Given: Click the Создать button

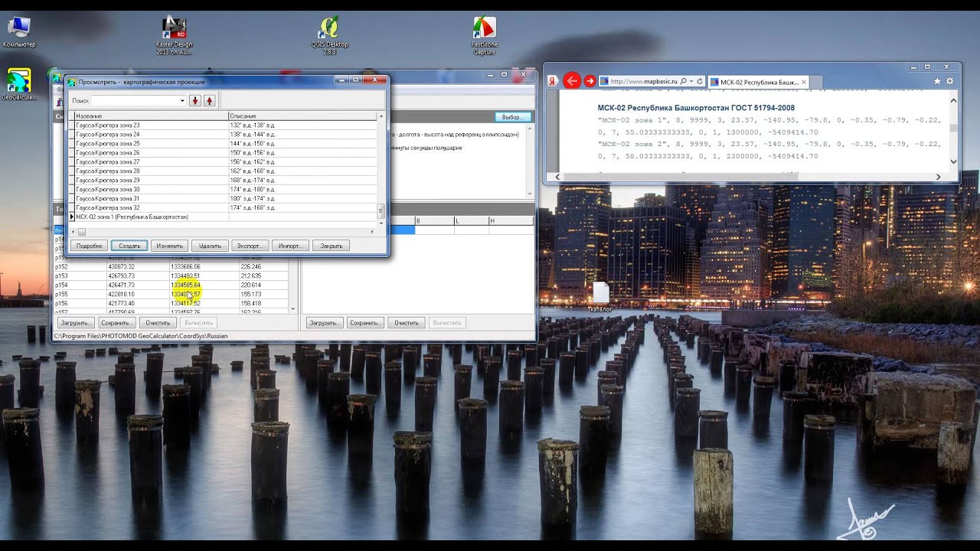Looking at the screenshot, I should click(129, 246).
